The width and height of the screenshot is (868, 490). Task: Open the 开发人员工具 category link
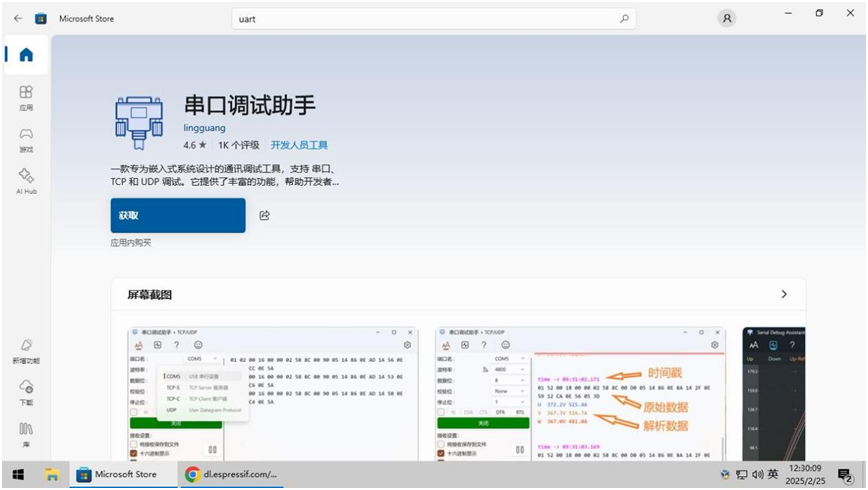tap(299, 145)
